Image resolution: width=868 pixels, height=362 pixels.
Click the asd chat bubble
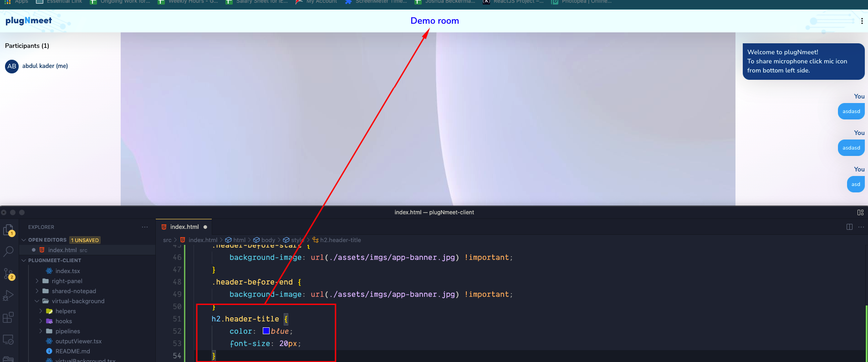856,184
